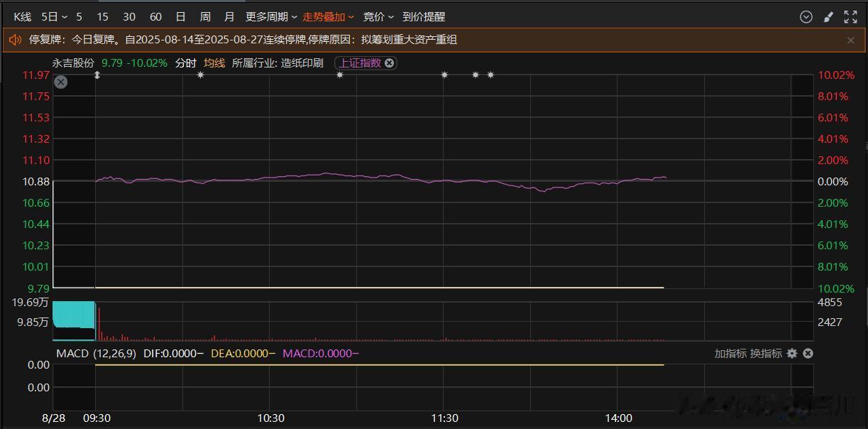Click the 10:30 time axis label
This screenshot has width=868, height=429.
[270, 418]
